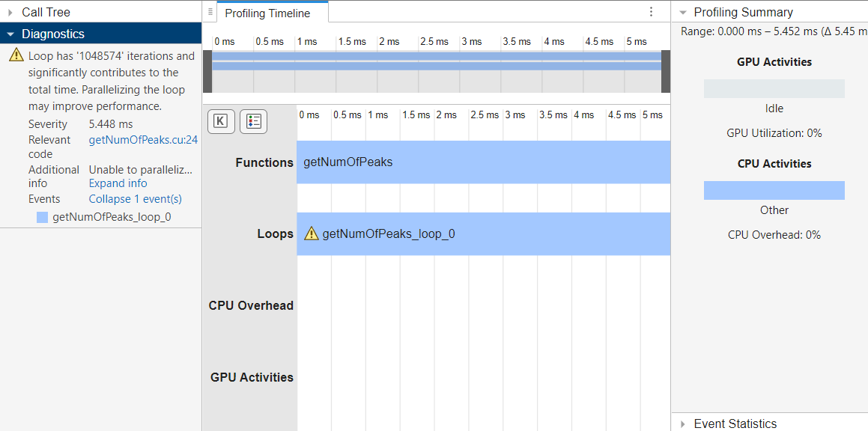Collapse the Diagnostics section
This screenshot has height=431, width=868.
click(10, 33)
